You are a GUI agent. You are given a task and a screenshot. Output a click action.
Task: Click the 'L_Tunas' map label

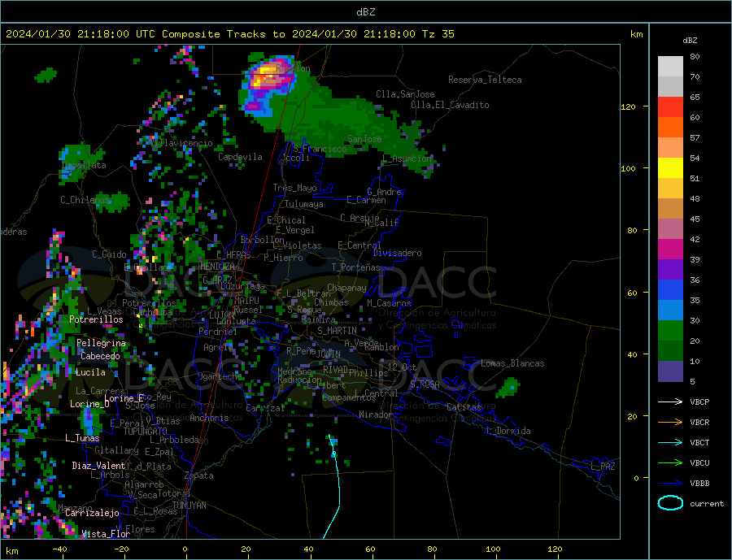(x=82, y=438)
